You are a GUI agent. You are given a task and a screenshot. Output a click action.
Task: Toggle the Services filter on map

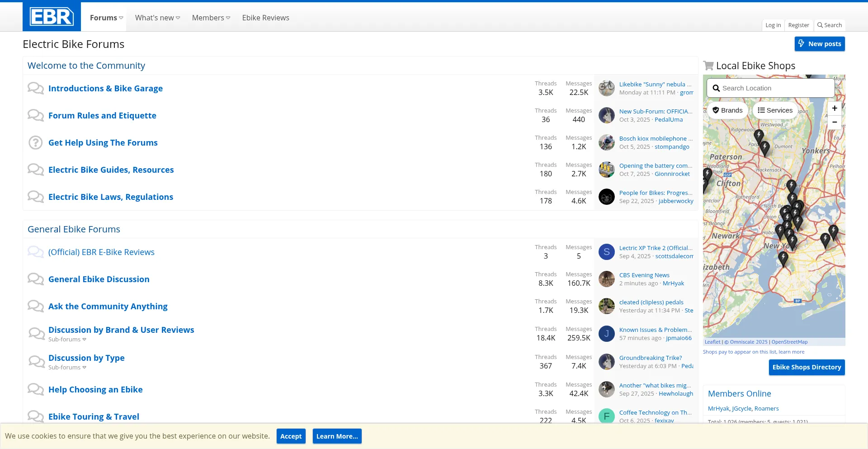point(775,110)
